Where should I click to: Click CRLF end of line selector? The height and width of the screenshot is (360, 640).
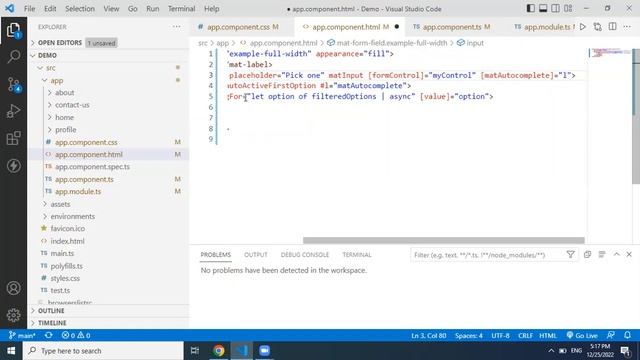(525, 336)
